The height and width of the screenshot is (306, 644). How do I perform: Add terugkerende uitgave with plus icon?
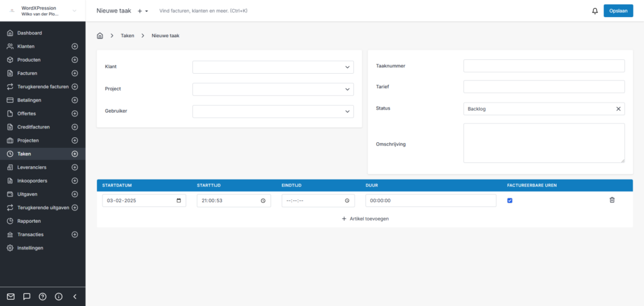[75, 208]
